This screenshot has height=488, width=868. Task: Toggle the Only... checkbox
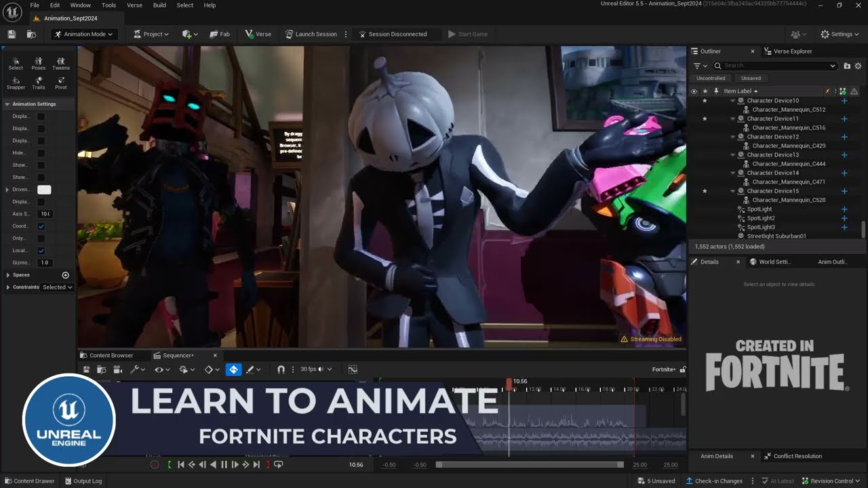coord(41,239)
